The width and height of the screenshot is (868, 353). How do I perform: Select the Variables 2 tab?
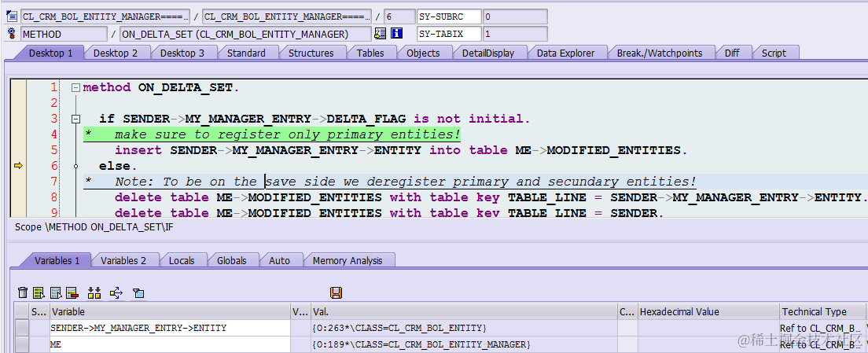point(123,260)
